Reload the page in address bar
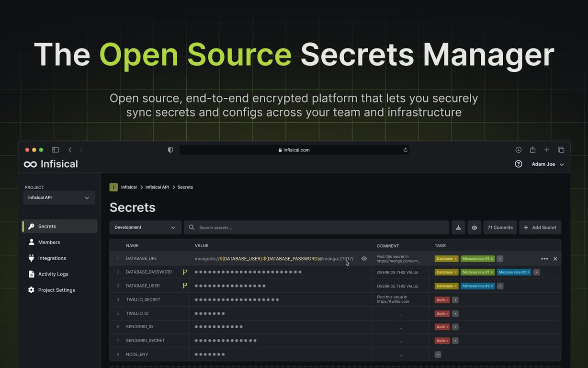588x368 pixels. click(x=405, y=150)
